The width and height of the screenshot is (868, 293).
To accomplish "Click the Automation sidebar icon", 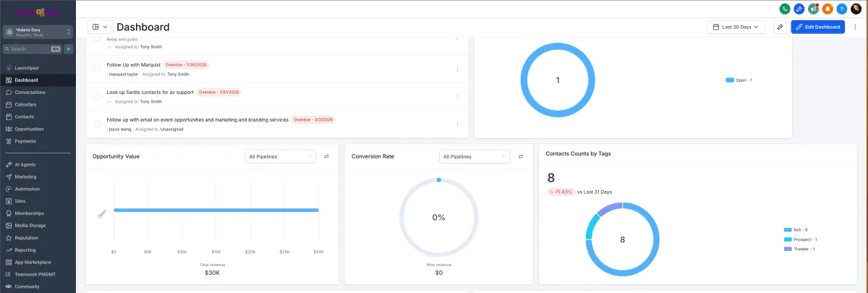I will 9,189.
